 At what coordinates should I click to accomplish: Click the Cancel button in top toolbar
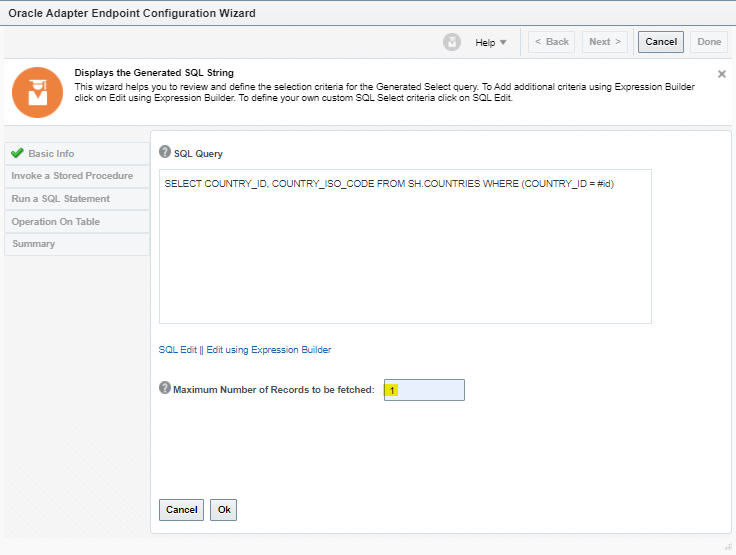click(661, 42)
